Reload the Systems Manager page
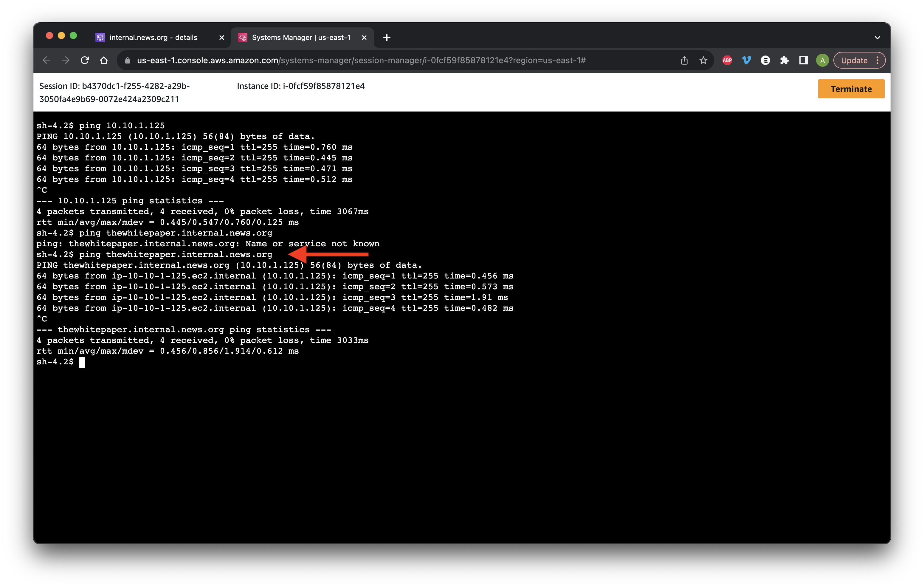This screenshot has height=588, width=924. pos(85,60)
